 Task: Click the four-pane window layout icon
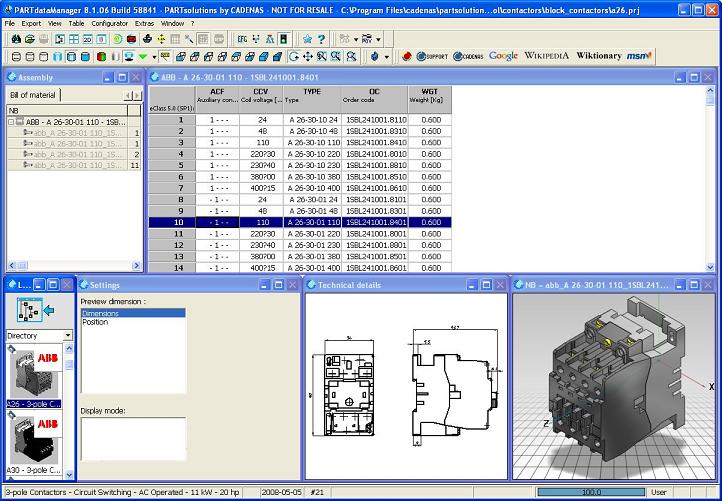click(x=74, y=39)
